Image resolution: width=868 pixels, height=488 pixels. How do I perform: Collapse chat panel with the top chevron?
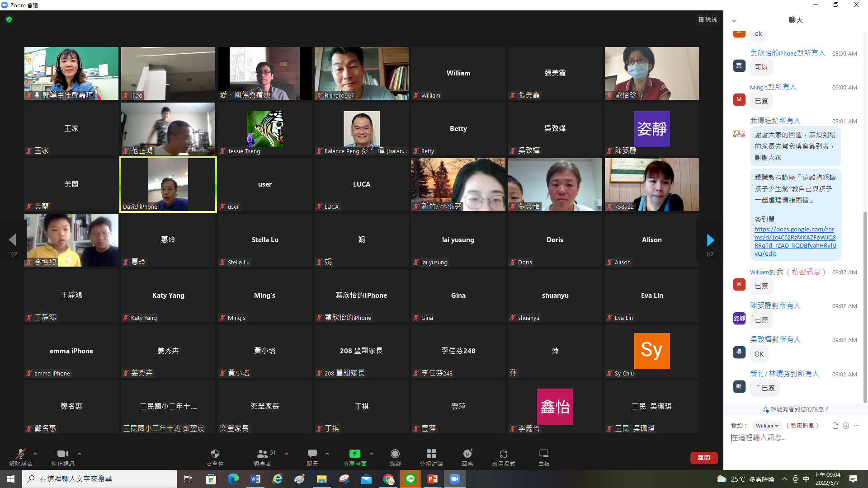pos(734,20)
